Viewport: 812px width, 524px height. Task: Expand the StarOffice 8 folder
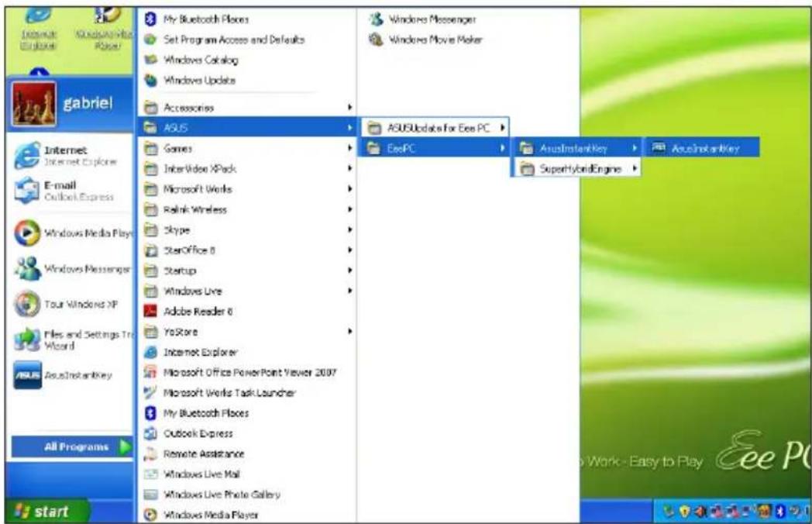247,250
